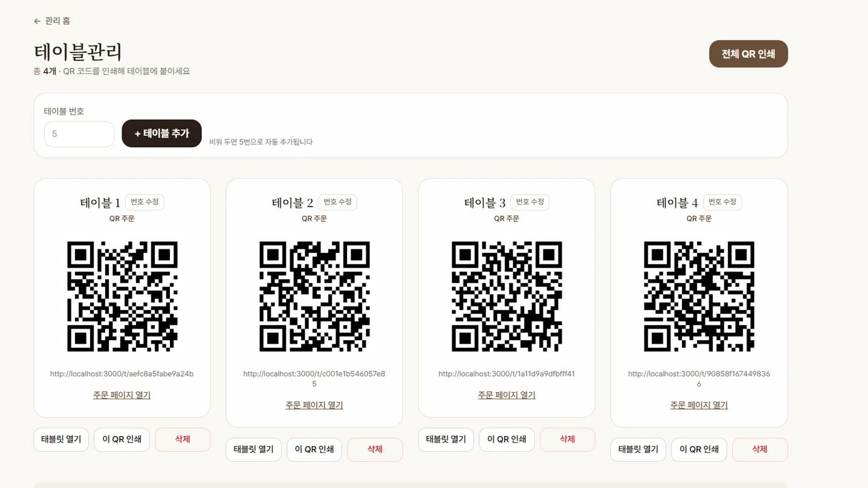868x488 pixels.
Task: Print QR with '이 QR 인쇄' for 테이블 1
Action: point(121,440)
